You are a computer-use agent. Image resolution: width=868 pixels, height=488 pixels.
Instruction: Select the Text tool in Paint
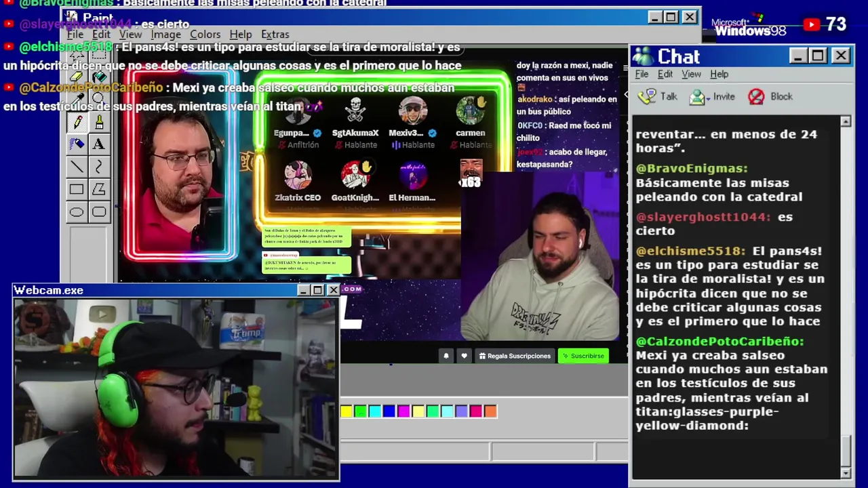pyautogui.click(x=99, y=144)
